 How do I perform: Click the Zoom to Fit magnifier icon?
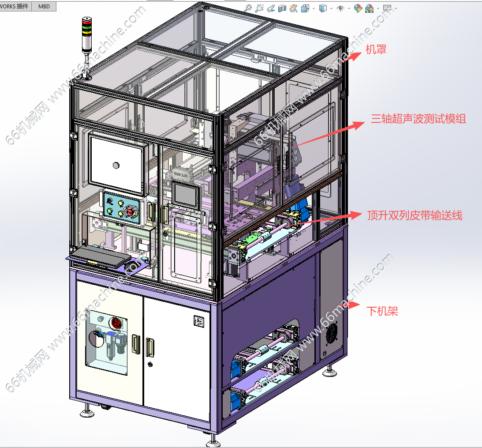click(248, 8)
